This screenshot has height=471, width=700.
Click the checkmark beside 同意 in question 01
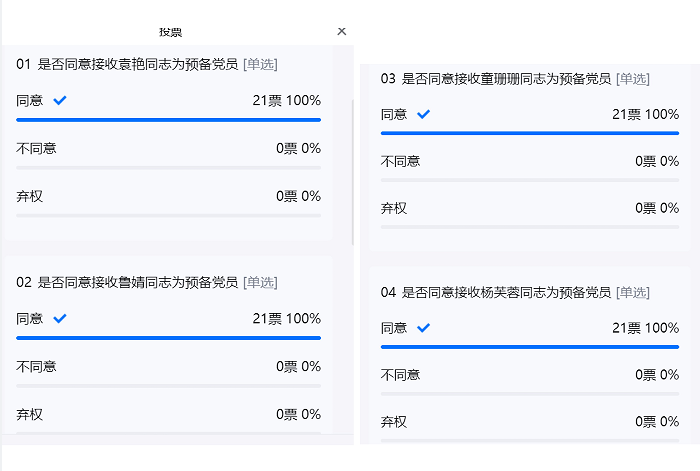click(x=60, y=100)
